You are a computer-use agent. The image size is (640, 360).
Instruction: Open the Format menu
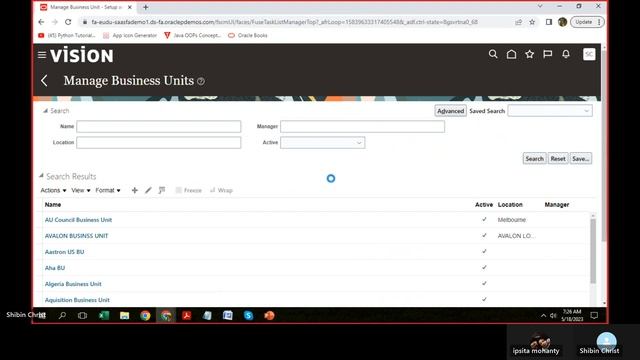pos(108,190)
